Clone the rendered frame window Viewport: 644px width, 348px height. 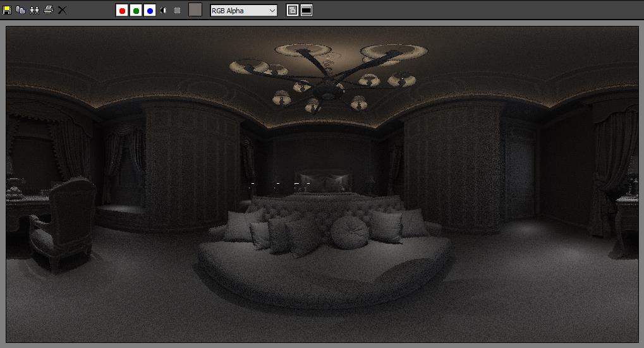coord(35,10)
